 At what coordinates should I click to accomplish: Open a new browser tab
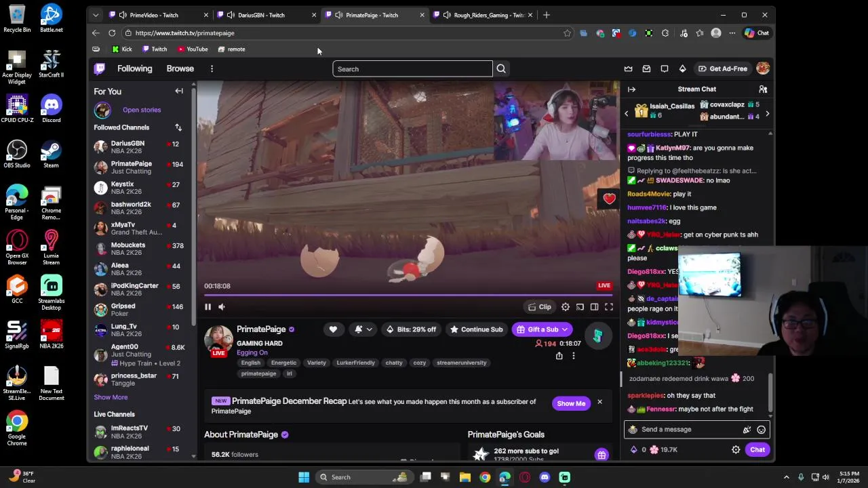(x=547, y=15)
